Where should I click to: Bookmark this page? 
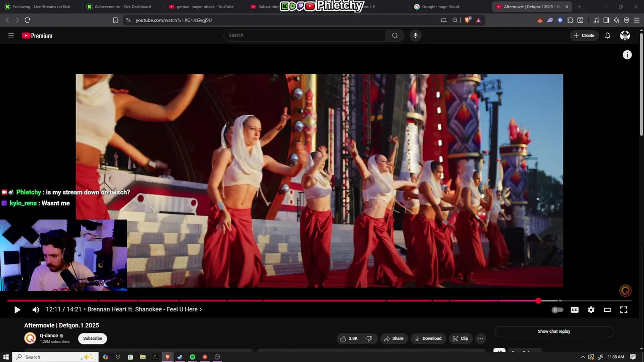coord(115,20)
